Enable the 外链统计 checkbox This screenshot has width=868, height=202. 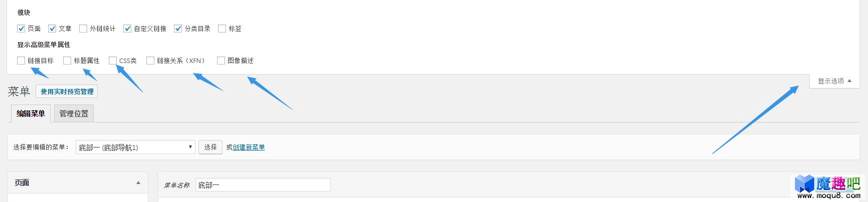pos(83,28)
